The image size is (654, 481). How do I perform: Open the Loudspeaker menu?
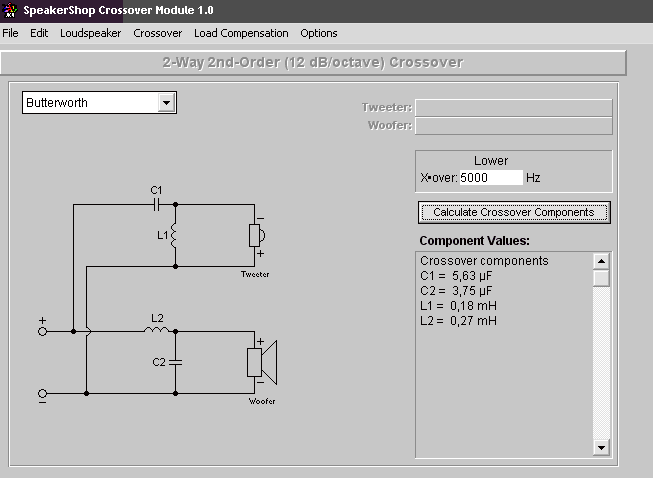point(91,33)
